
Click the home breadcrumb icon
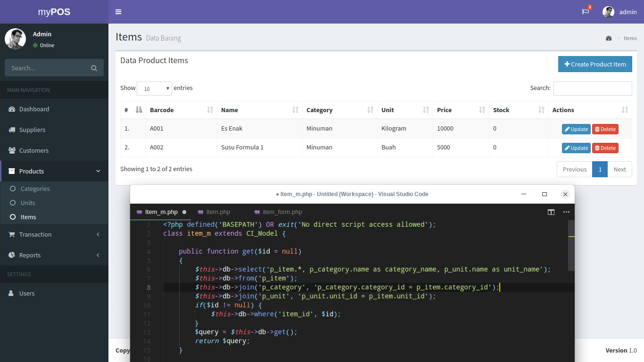[609, 38]
